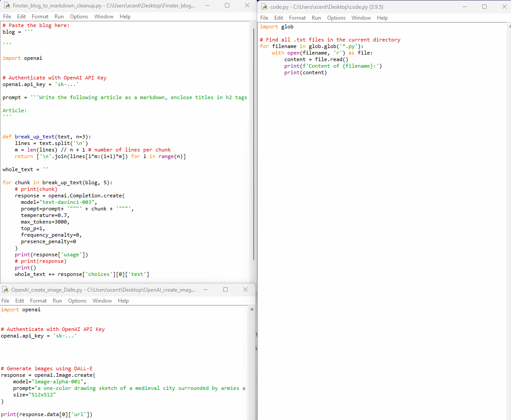Open the Edit menu in the code.py window
511x420 pixels.
click(x=279, y=17)
